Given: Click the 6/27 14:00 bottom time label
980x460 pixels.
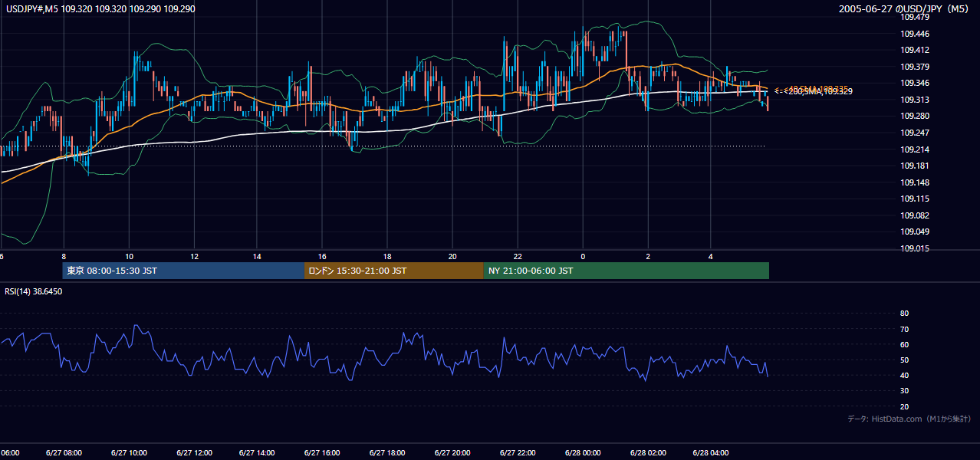Looking at the screenshot, I should pyautogui.click(x=258, y=452).
